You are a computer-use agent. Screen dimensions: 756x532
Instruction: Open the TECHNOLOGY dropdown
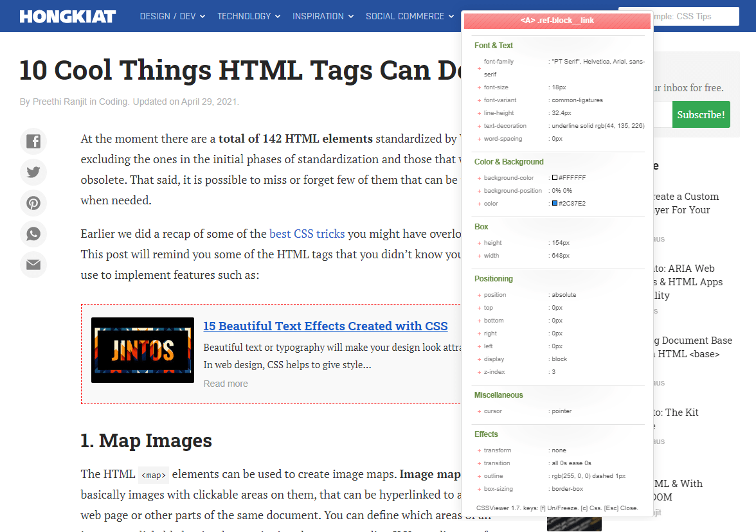click(249, 16)
